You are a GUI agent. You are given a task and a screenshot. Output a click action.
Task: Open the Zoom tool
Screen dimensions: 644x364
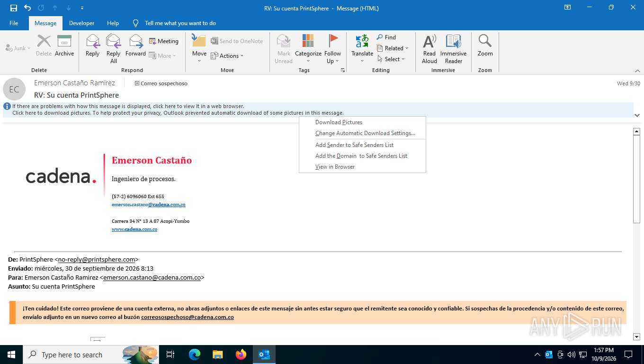click(x=485, y=46)
